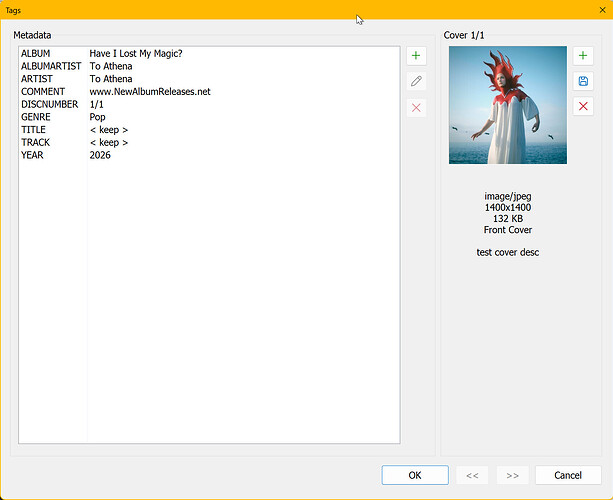This screenshot has height=500, width=613.
Task: Click the 'test cover desc' description text
Action: coord(507,252)
